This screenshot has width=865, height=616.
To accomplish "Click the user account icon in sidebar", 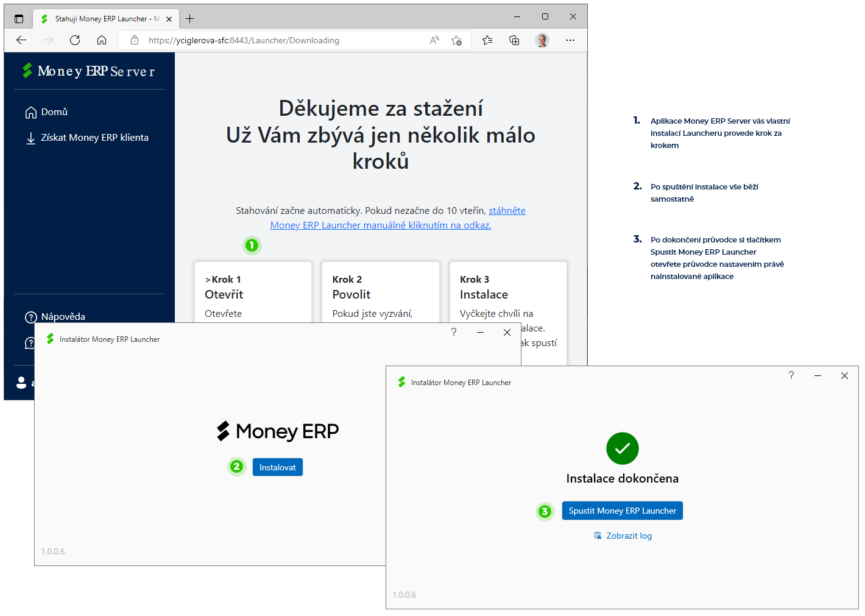I will pos(21,383).
